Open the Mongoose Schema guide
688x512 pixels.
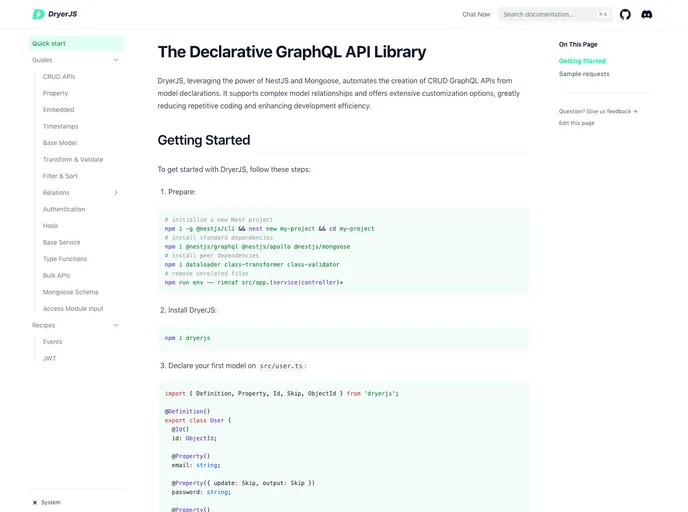point(71,292)
